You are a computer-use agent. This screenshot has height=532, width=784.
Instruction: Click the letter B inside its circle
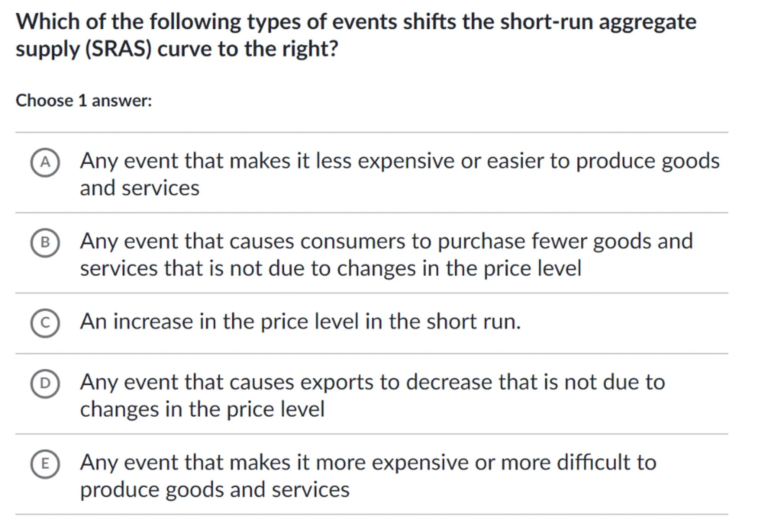pyautogui.click(x=45, y=243)
